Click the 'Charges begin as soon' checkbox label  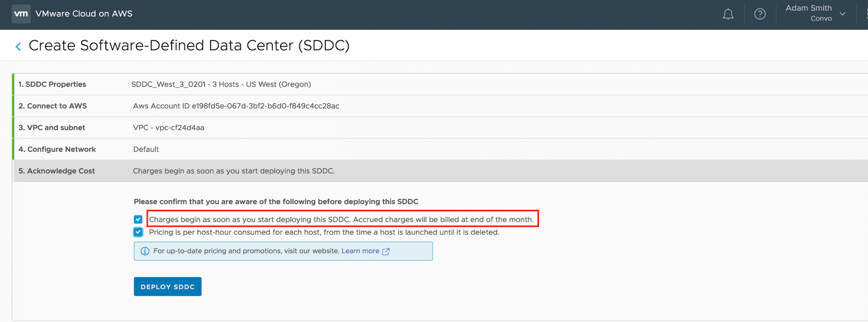pyautogui.click(x=341, y=219)
